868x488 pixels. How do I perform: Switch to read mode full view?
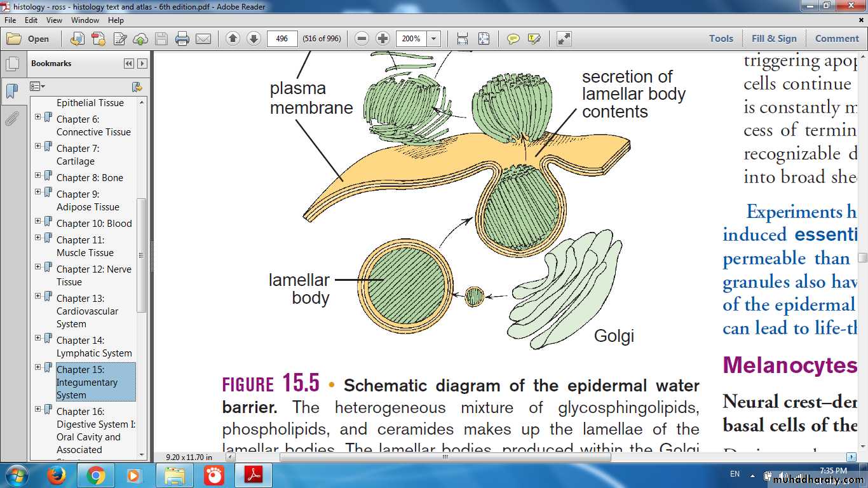click(564, 39)
